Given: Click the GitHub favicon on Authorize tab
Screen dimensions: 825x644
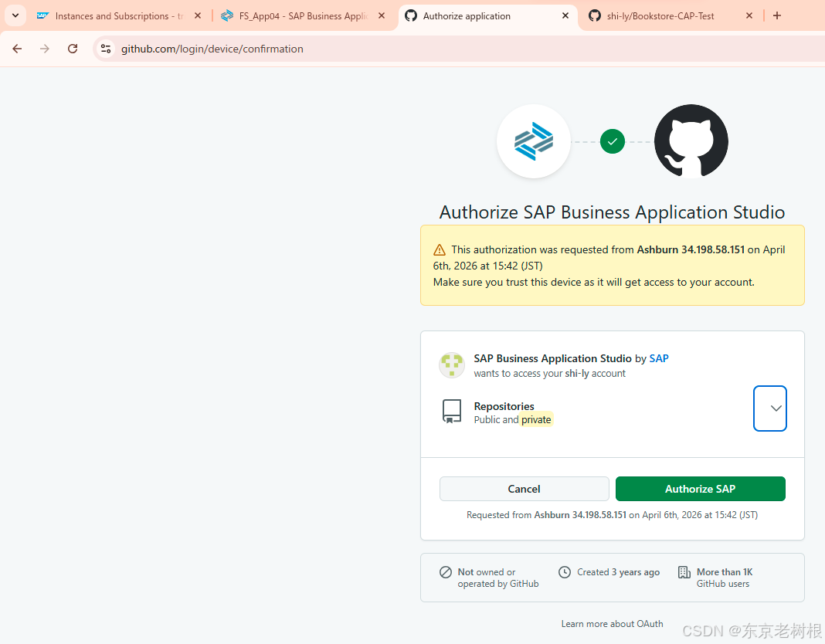Looking at the screenshot, I should [411, 15].
